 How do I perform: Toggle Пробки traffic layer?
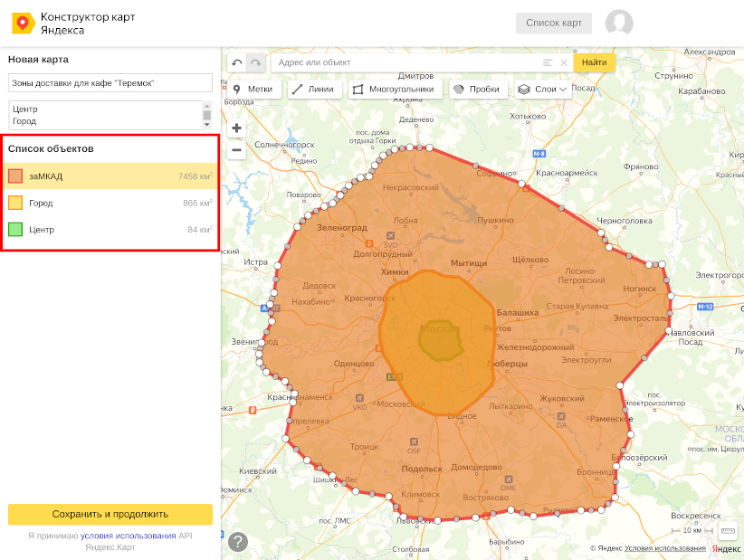(478, 90)
